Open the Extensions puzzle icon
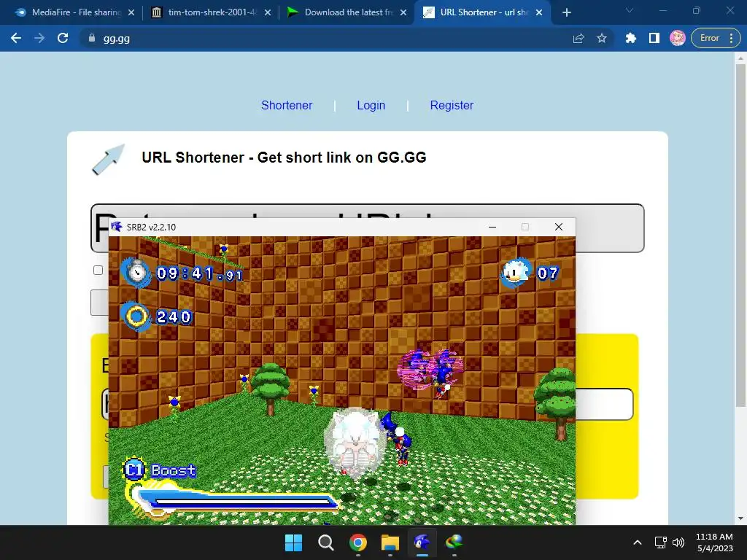Viewport: 747px width, 560px height. tap(631, 38)
